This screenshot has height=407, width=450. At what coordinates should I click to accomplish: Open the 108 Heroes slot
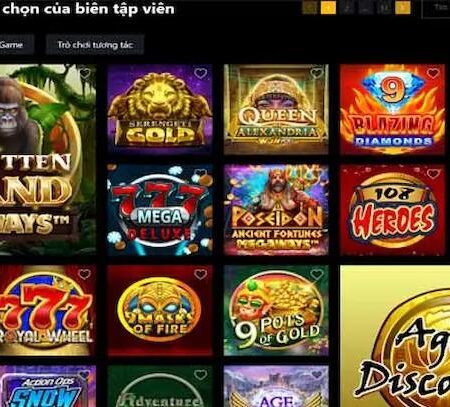point(393,210)
